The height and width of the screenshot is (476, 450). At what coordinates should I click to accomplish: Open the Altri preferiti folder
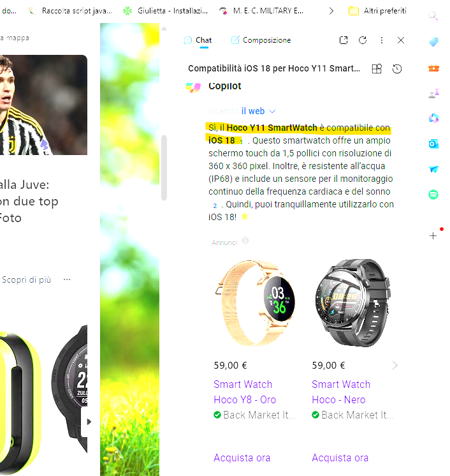[377, 11]
